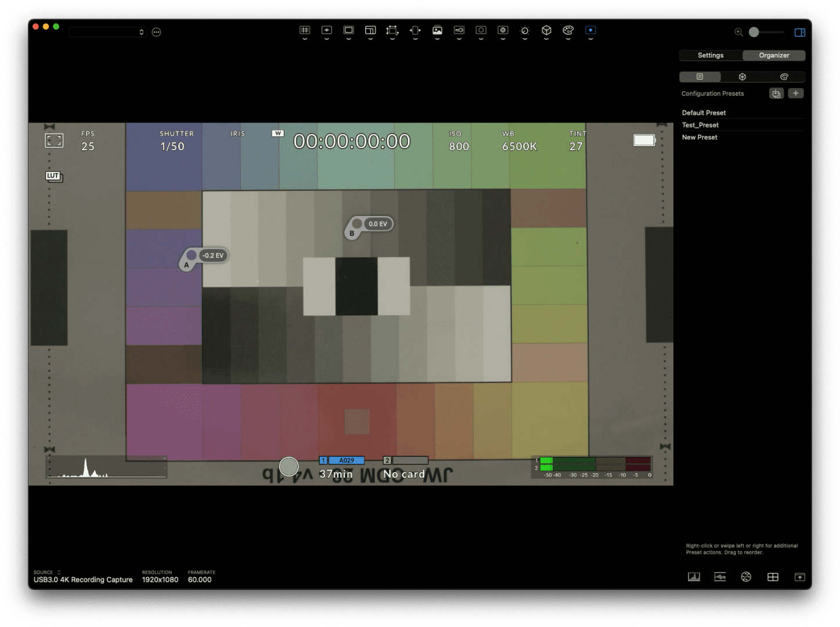Switch to the Settings tab
The height and width of the screenshot is (627, 840).
pyautogui.click(x=710, y=55)
